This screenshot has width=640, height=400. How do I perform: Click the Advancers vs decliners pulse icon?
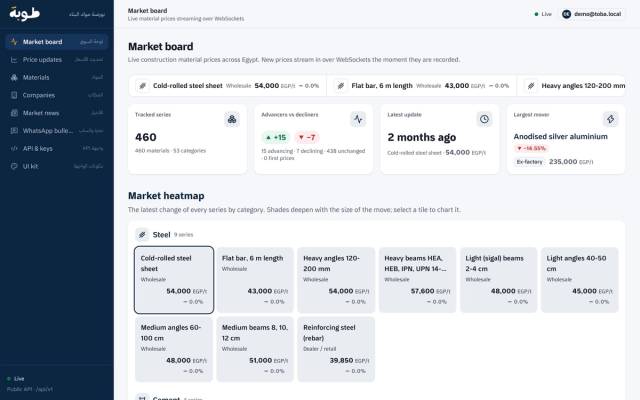coord(358,119)
